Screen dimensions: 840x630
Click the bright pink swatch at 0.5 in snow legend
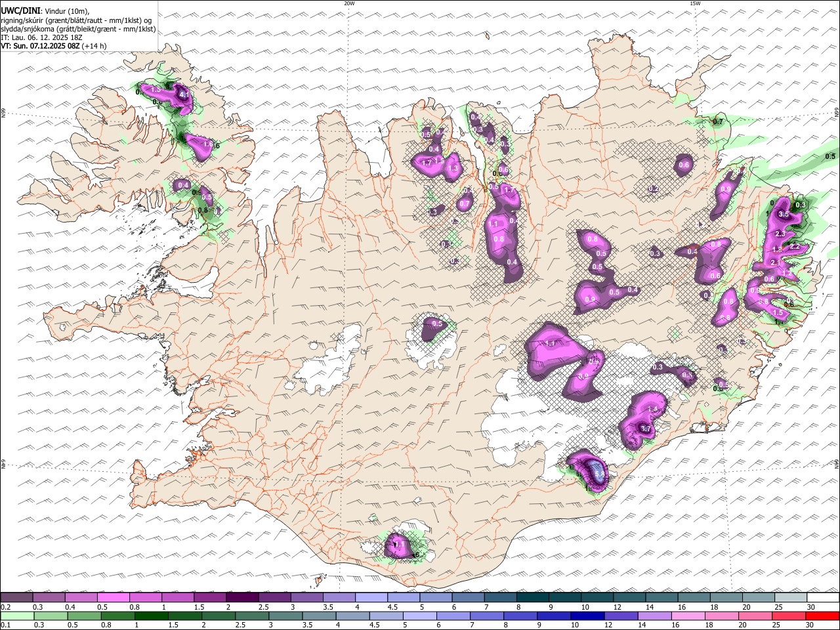click(114, 598)
